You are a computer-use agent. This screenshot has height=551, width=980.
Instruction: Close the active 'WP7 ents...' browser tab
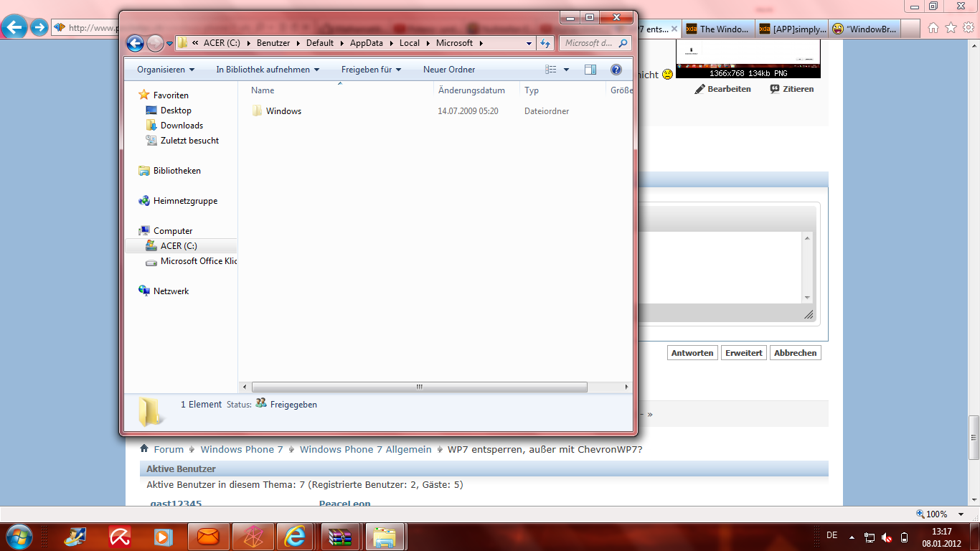[674, 29]
